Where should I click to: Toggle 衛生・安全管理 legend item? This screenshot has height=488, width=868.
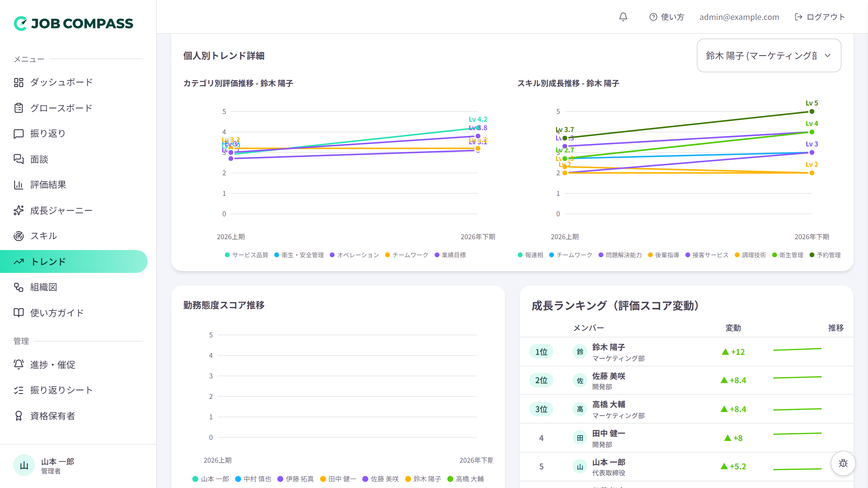[299, 255]
